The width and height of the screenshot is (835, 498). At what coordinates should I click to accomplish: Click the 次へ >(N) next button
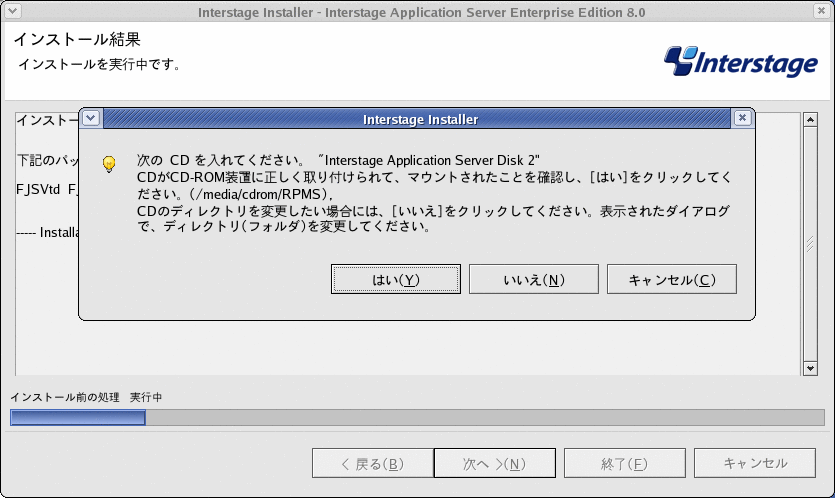495,463
